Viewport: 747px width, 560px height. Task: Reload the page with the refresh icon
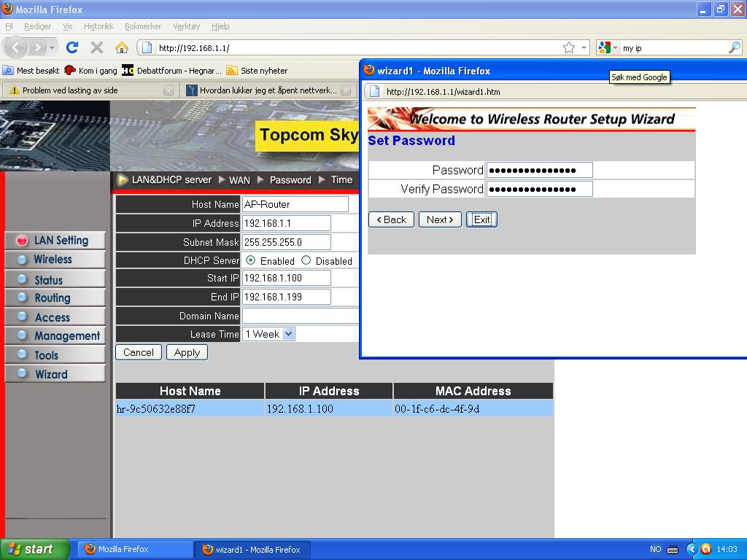pyautogui.click(x=72, y=47)
